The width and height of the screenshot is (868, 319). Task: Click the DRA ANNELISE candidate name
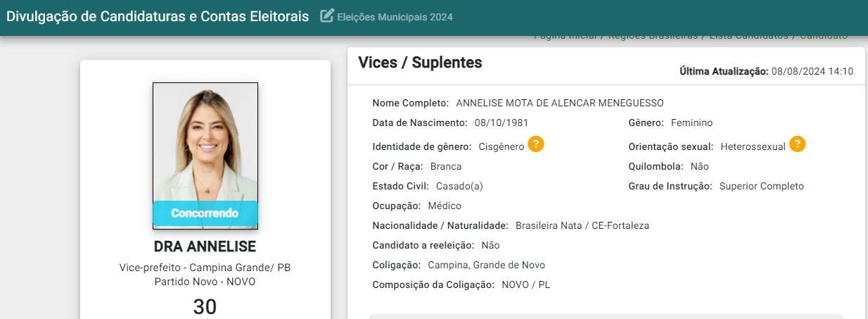(x=205, y=246)
